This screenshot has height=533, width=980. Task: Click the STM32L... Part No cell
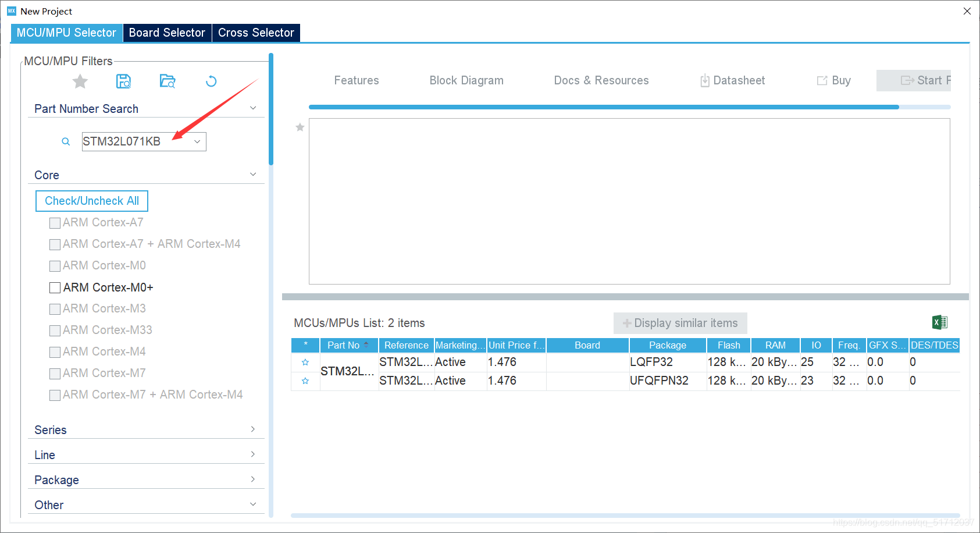(x=349, y=371)
